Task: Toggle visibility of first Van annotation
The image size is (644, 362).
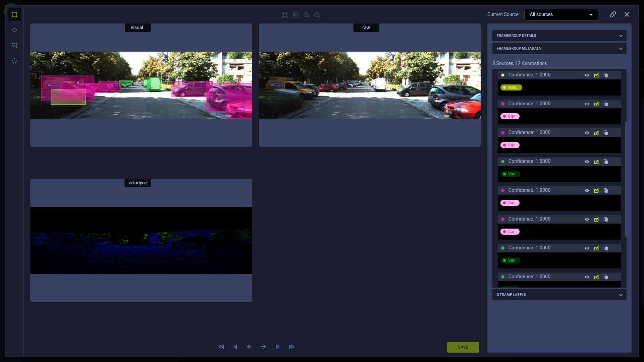Action: tap(587, 162)
